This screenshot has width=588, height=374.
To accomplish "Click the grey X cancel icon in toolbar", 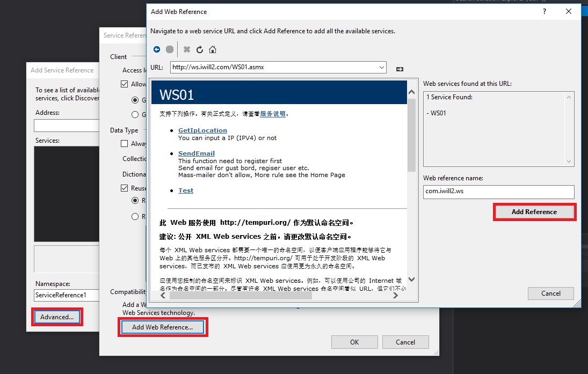I will (x=187, y=49).
